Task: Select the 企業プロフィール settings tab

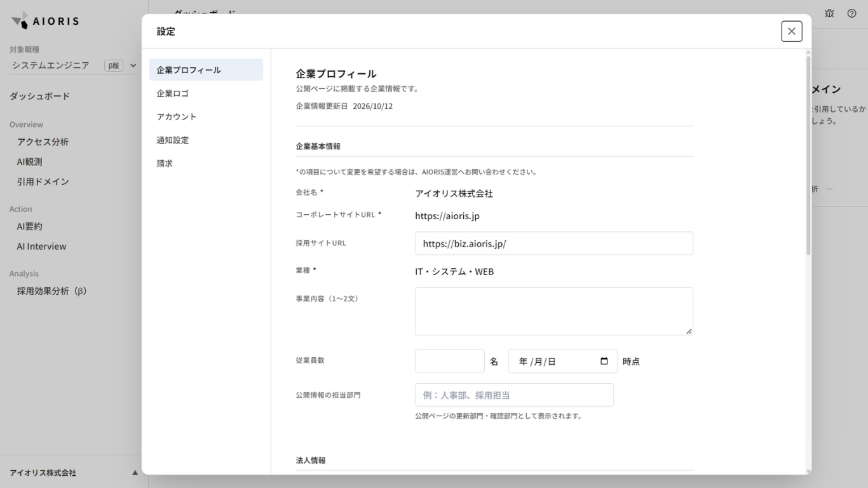Action: click(206, 70)
